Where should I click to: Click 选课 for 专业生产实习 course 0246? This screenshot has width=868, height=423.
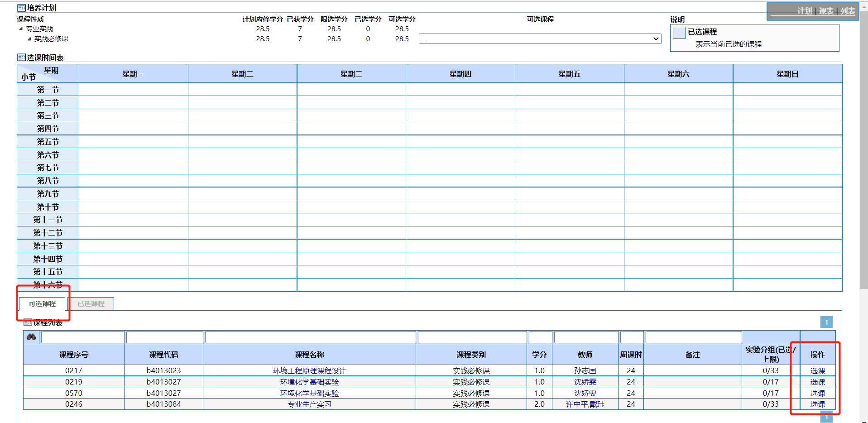click(x=817, y=404)
